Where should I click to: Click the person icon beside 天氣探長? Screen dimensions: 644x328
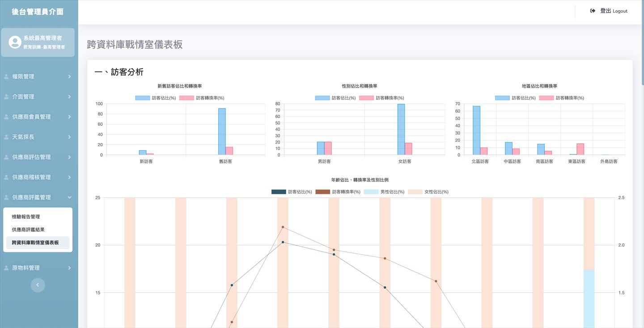tap(6, 137)
